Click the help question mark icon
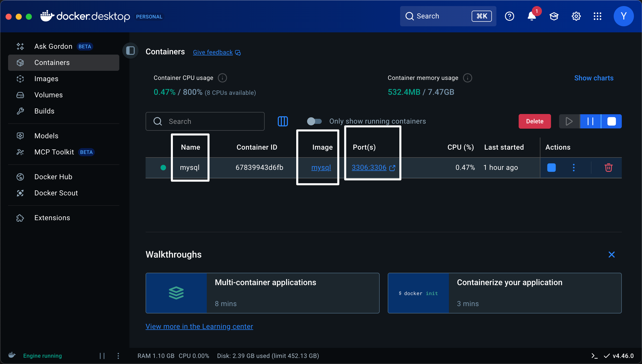642x364 pixels. tap(509, 16)
